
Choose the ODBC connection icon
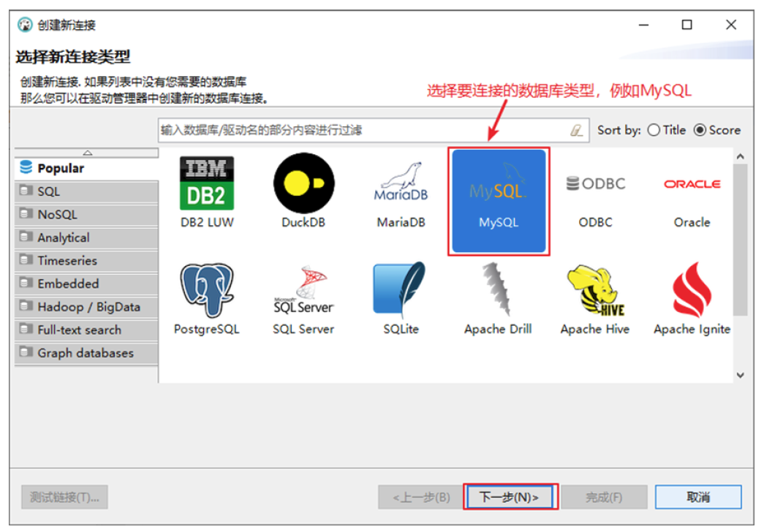[x=595, y=183]
